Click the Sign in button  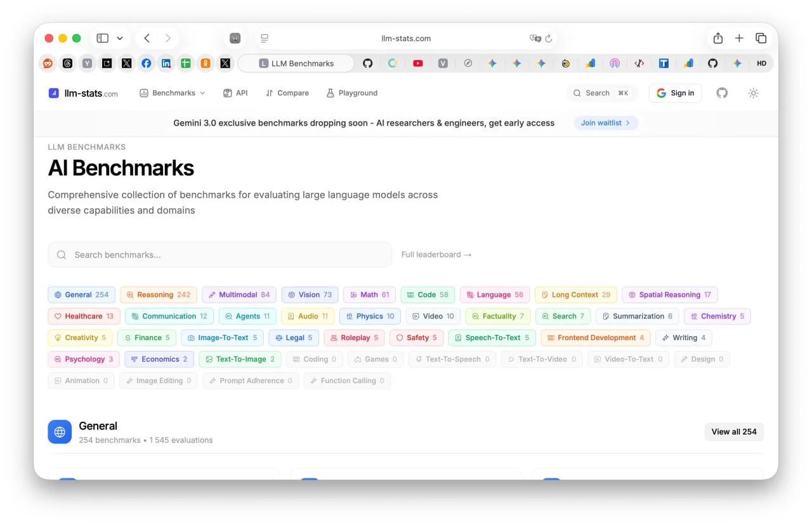click(675, 93)
